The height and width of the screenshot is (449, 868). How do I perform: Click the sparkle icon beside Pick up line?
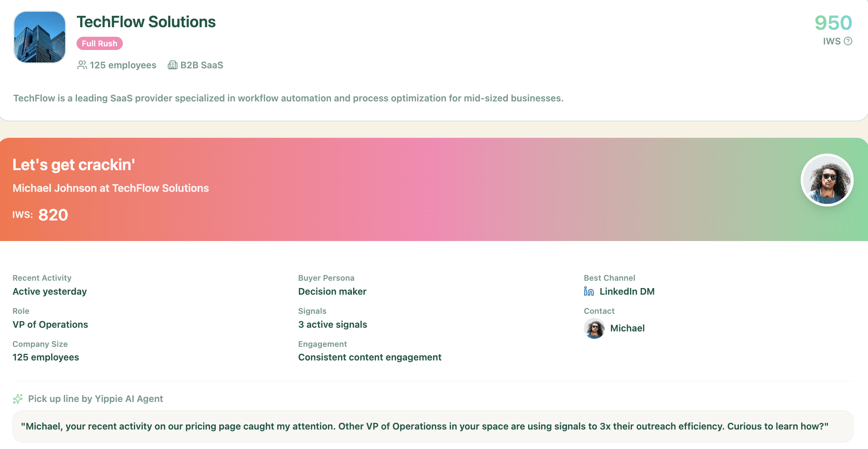pyautogui.click(x=18, y=399)
